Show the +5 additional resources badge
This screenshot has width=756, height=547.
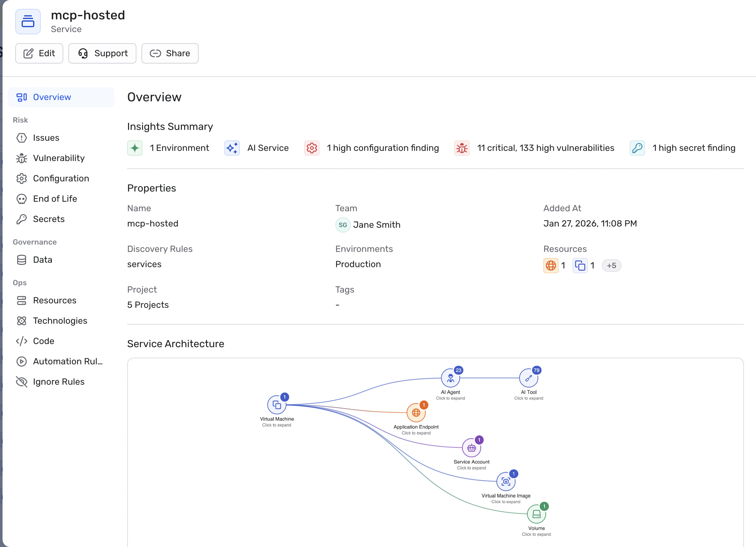point(611,266)
